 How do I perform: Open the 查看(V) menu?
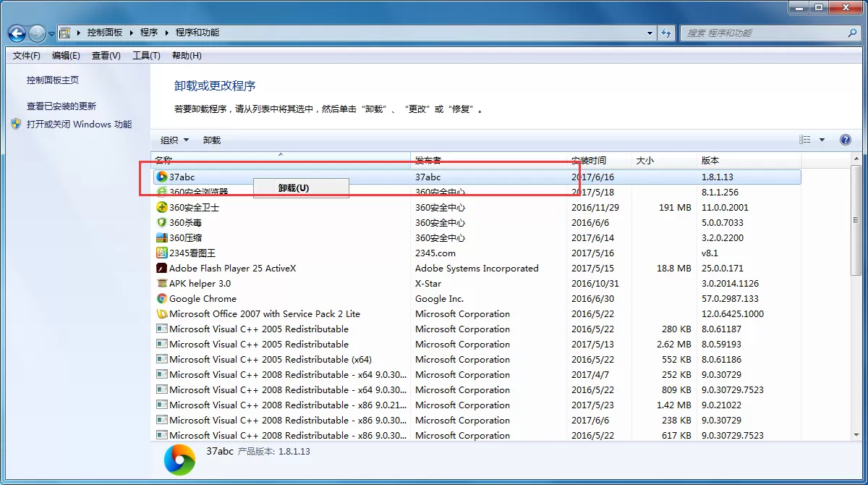pyautogui.click(x=106, y=55)
